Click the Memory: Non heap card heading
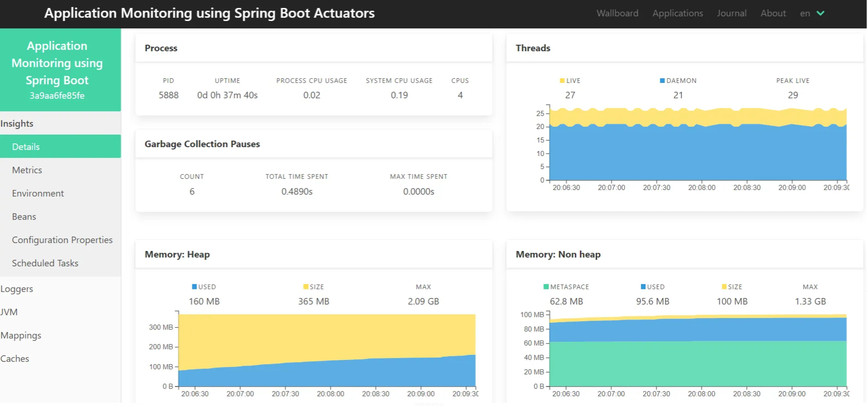Image resolution: width=868 pixels, height=406 pixels. click(558, 254)
